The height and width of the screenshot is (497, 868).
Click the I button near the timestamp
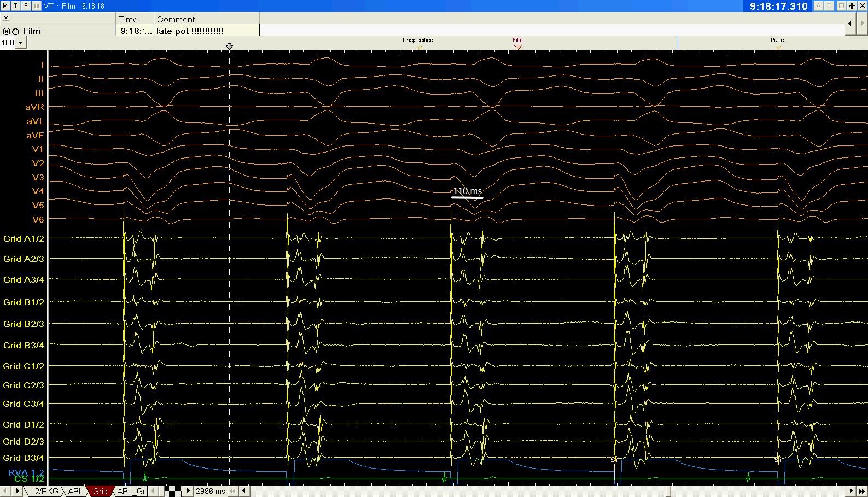pos(829,6)
